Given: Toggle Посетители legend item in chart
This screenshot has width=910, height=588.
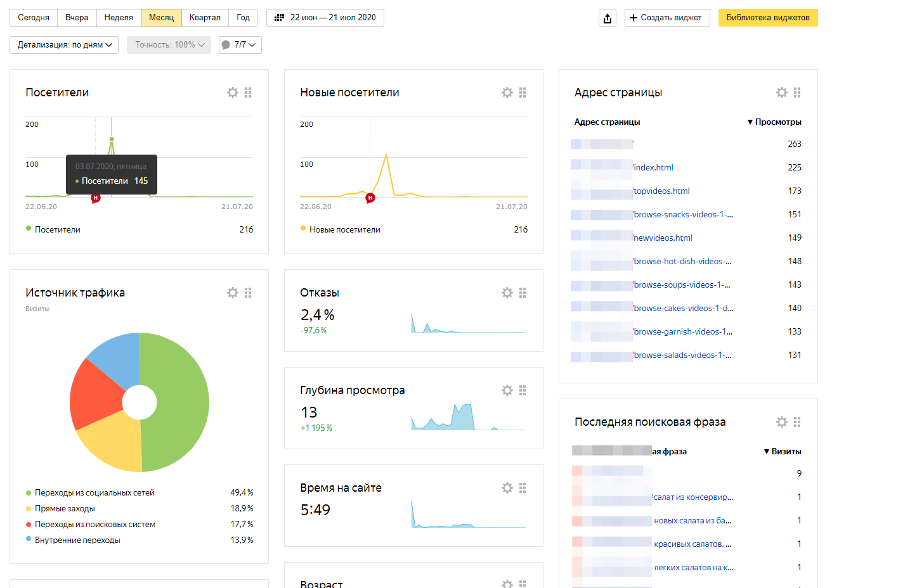Looking at the screenshot, I should point(57,229).
